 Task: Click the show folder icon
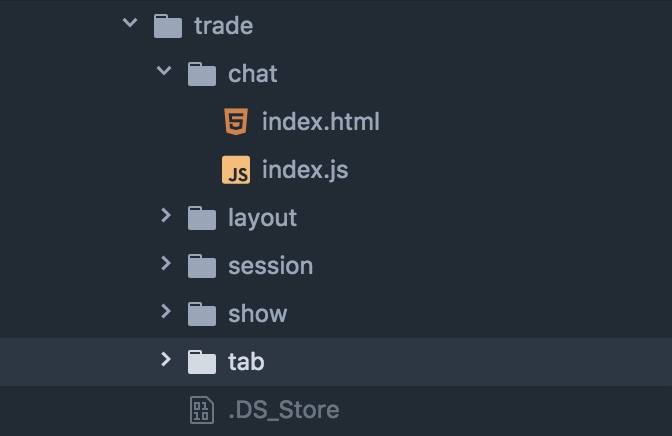pyautogui.click(x=202, y=314)
